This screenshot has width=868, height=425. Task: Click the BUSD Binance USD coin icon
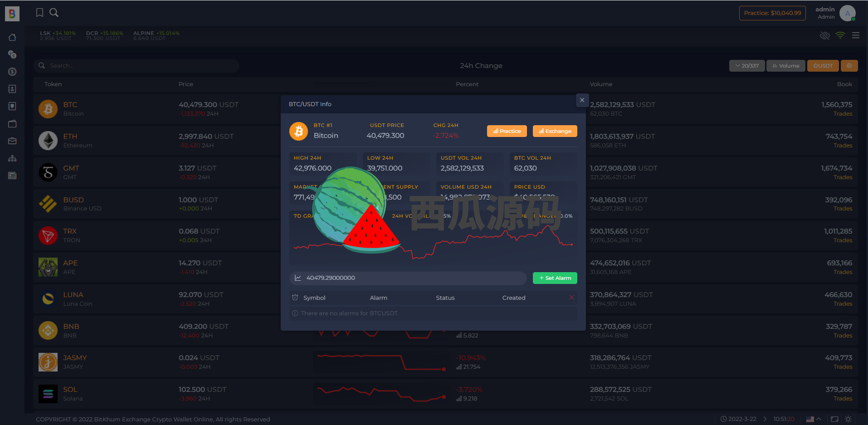[48, 204]
